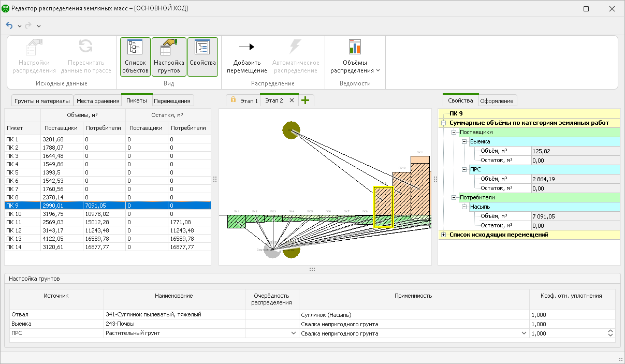Image resolution: width=625 pixels, height=364 pixels.
Task: Collapse the Потребители tree node
Action: point(454,197)
